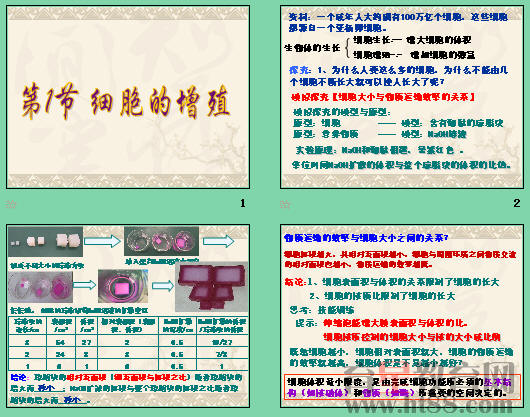
Task: Click the 结论:1 conclusion line on slide 4
Action: pos(392,282)
